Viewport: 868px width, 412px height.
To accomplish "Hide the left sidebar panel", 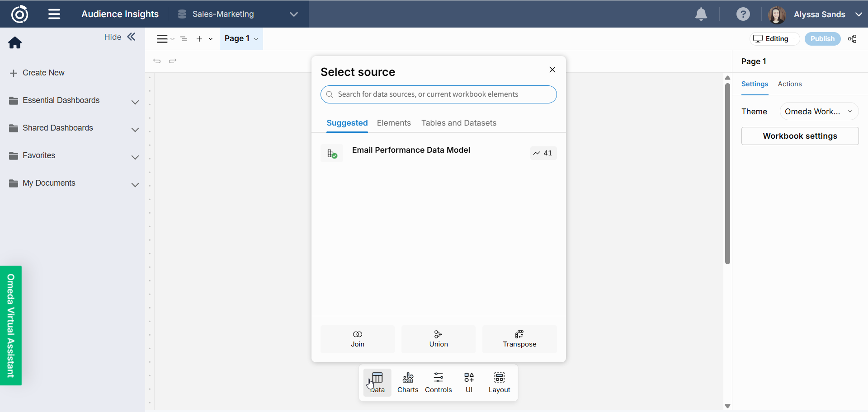I will pos(120,37).
